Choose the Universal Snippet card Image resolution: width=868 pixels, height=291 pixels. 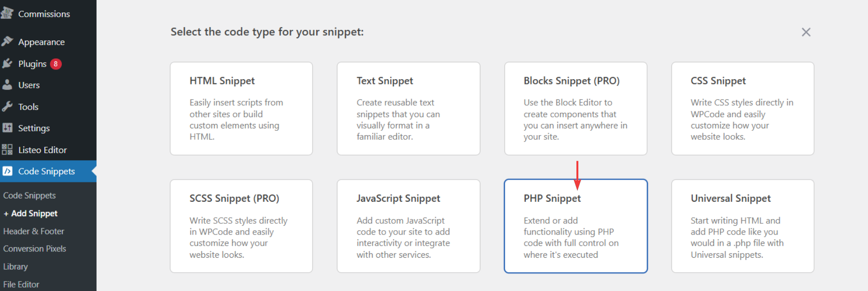click(x=742, y=226)
